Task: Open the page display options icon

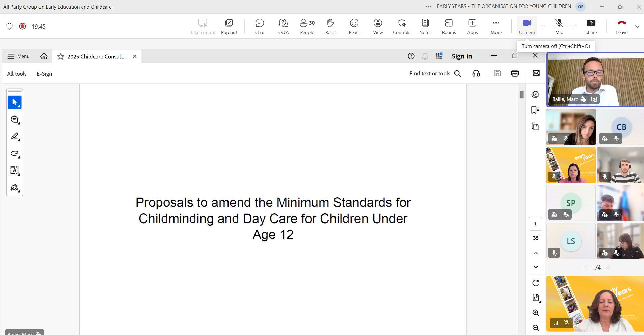Action: pos(536,298)
